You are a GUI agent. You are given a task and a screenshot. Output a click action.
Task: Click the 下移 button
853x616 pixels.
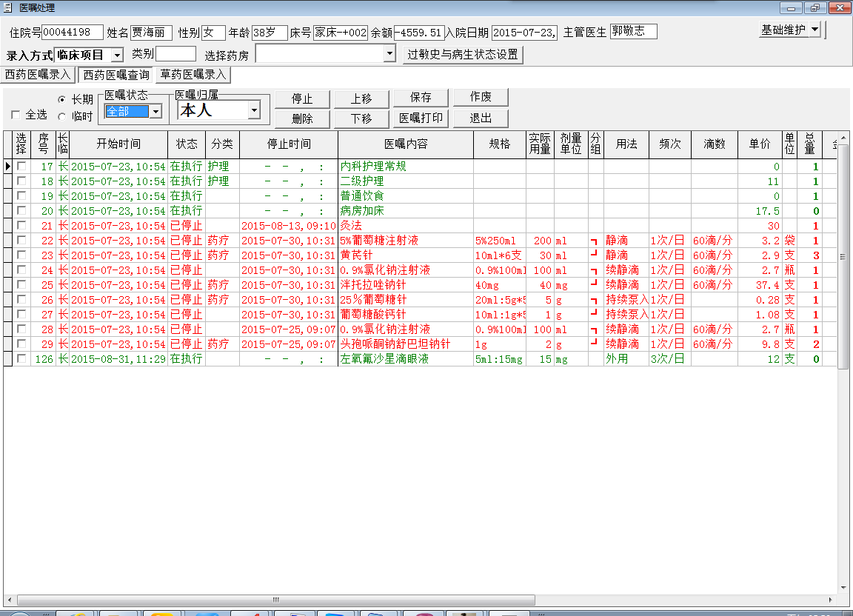(x=361, y=118)
